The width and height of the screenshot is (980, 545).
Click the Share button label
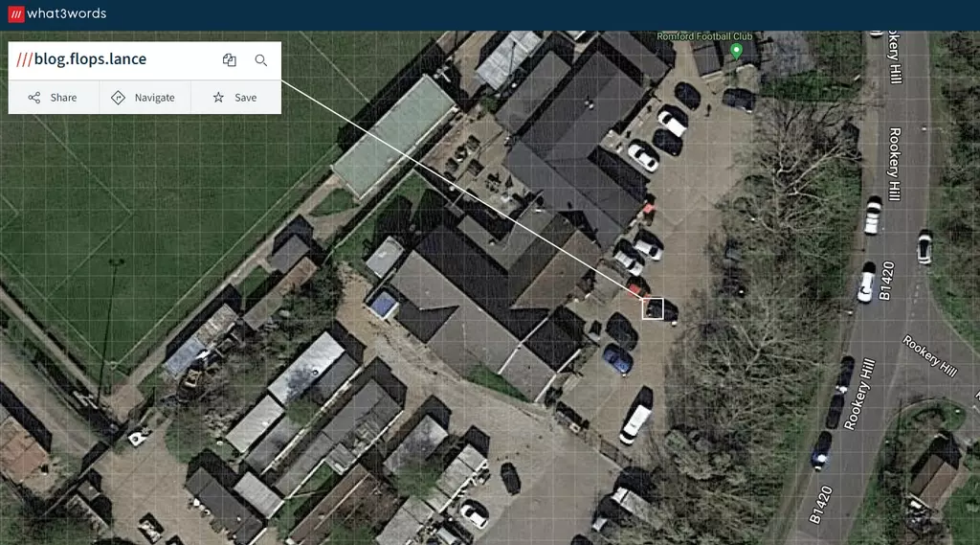63,98
